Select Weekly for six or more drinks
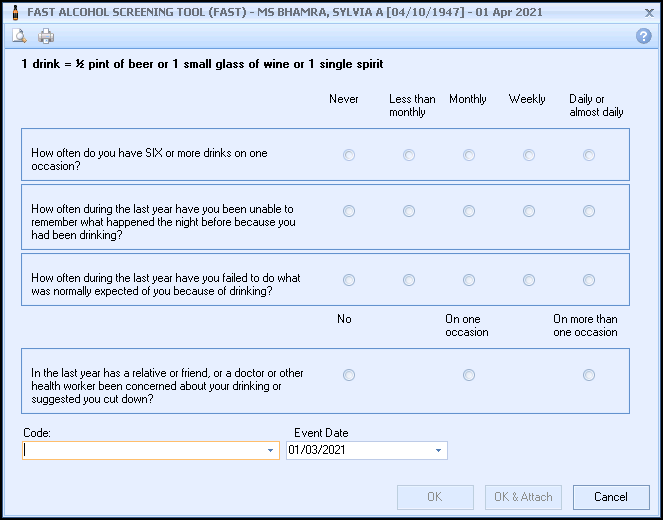663x520 pixels. coord(529,155)
